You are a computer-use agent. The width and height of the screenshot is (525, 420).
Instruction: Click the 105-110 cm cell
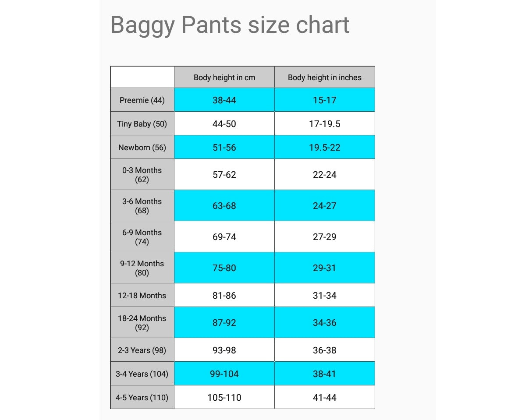[x=224, y=398]
